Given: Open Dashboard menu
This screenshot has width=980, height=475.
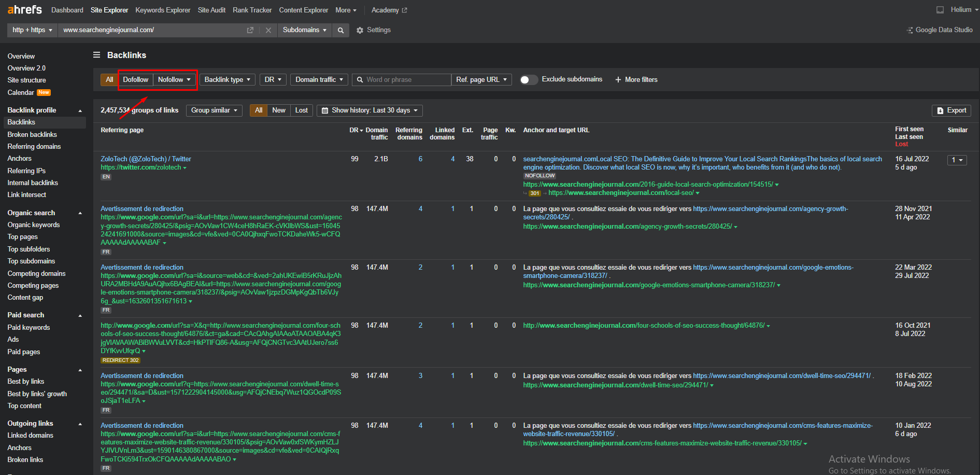Looking at the screenshot, I should (67, 10).
